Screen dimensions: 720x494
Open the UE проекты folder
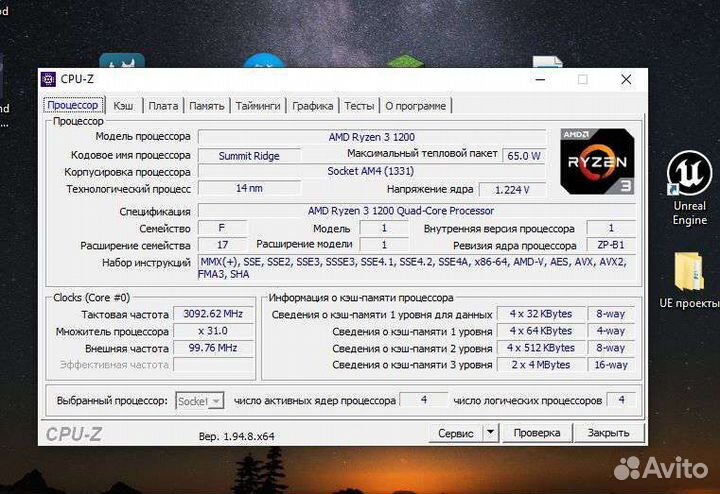689,280
